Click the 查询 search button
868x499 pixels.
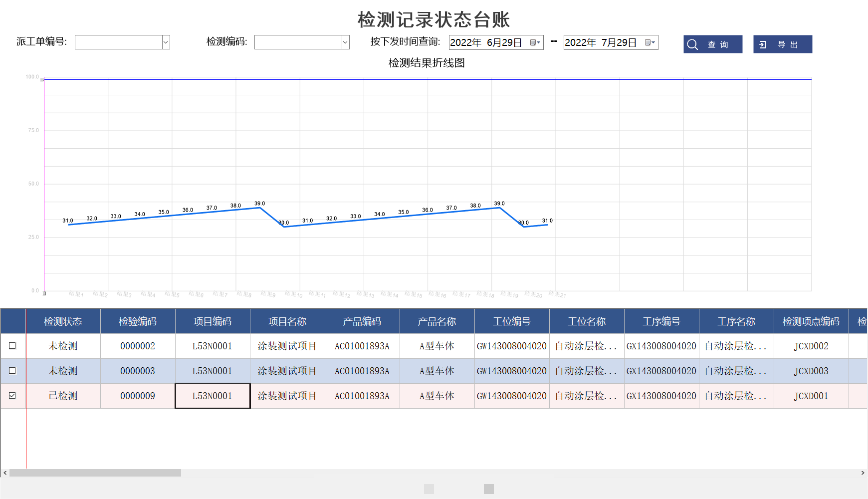coord(713,44)
